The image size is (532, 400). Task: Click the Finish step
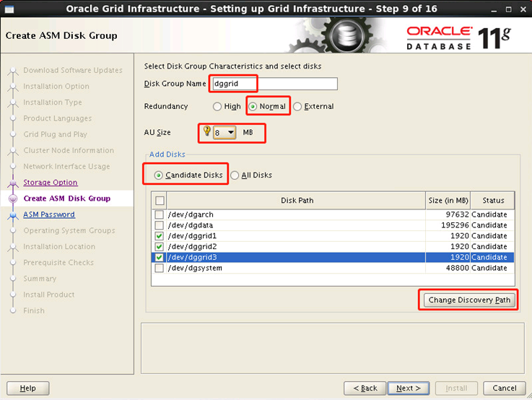tap(34, 310)
